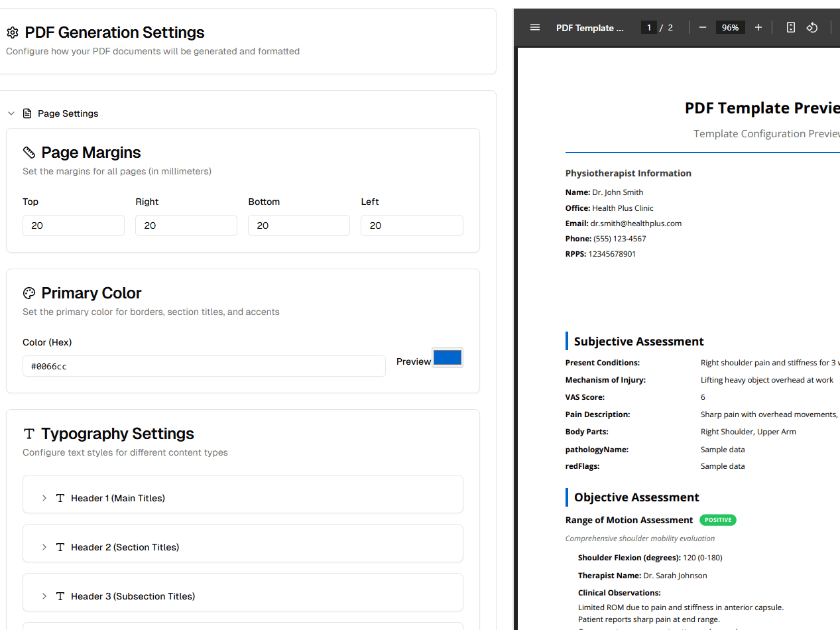This screenshot has width=840, height=630.
Task: Click the fit-to-page icon in the PDF toolbar
Action: [x=790, y=27]
